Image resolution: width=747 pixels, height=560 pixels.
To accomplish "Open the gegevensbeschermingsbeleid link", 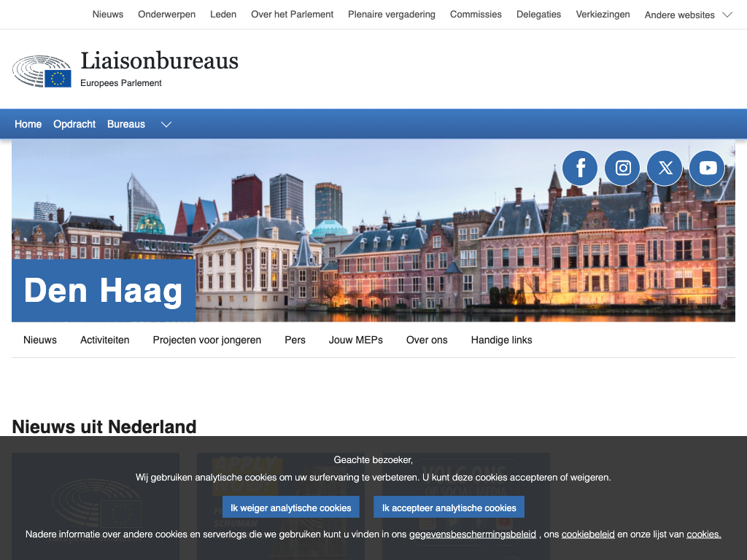I will (x=473, y=534).
